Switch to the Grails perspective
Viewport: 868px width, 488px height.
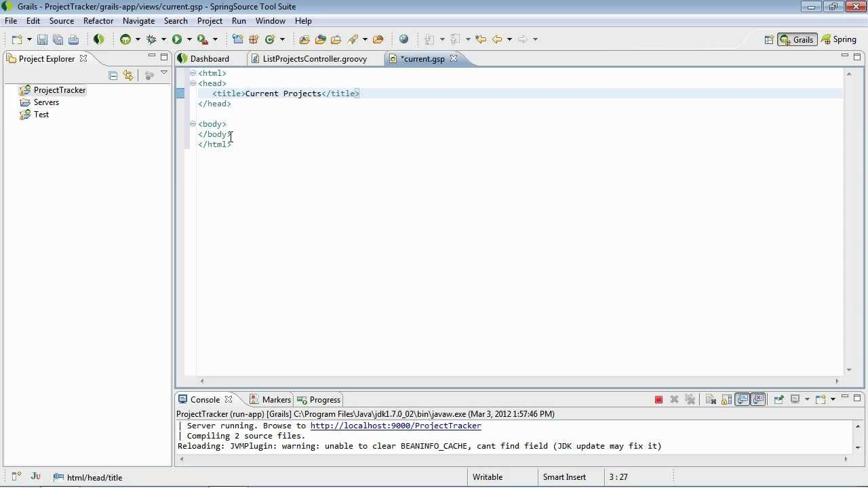797,39
